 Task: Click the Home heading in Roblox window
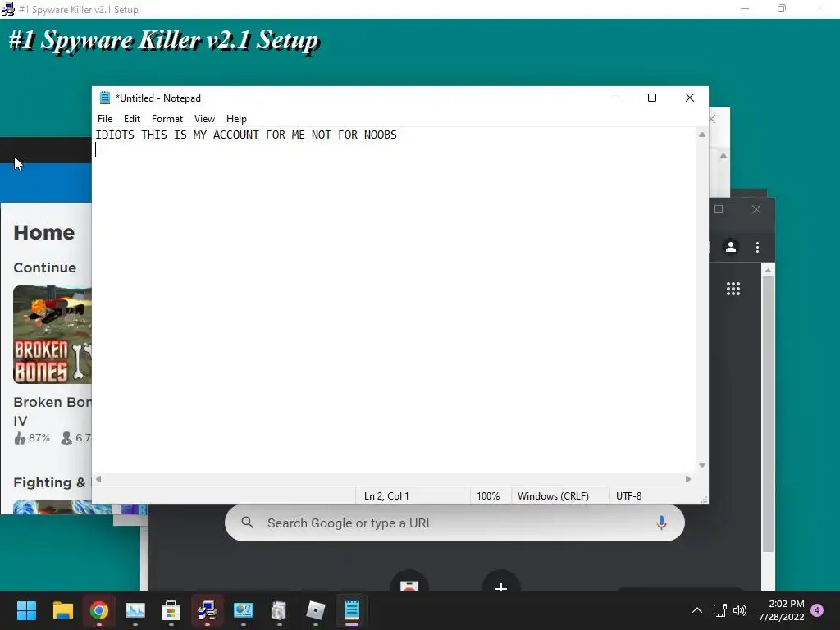point(44,232)
